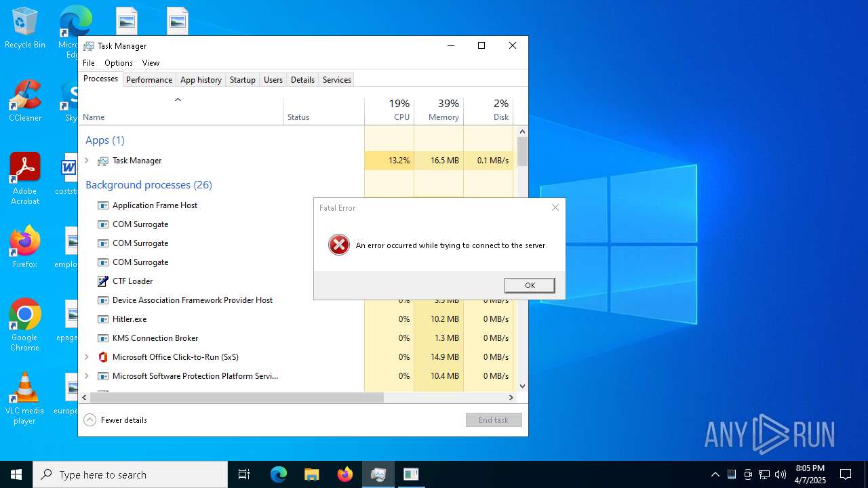Switch to the Services tab
Viewport: 868px width, 488px height.
click(337, 80)
